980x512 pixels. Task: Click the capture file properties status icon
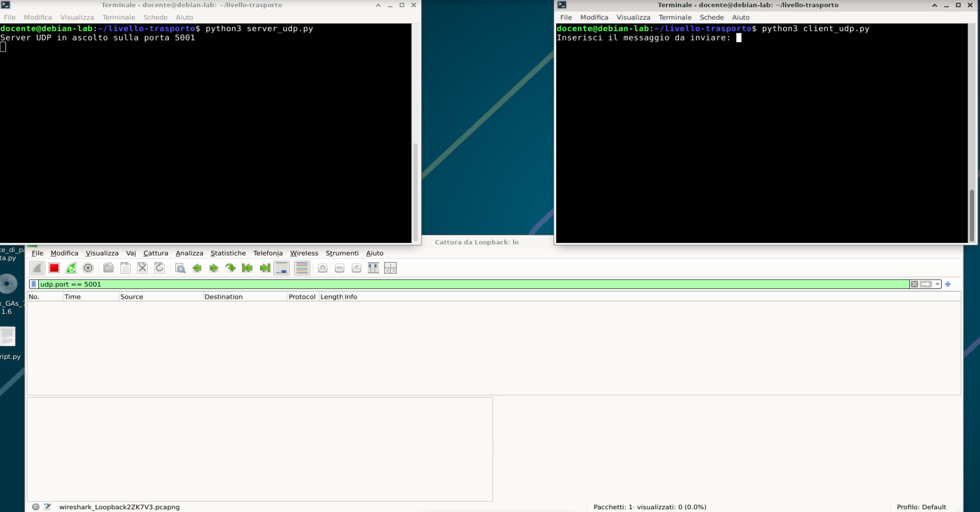coord(48,507)
